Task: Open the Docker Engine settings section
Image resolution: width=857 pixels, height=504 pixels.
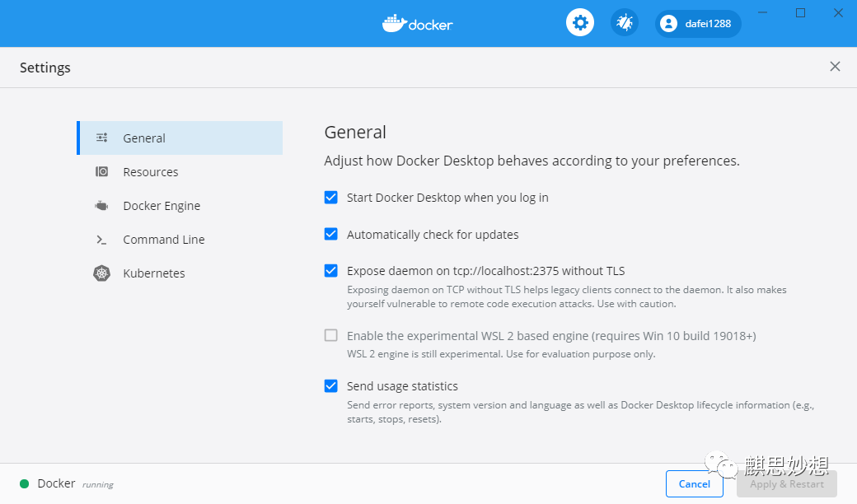Action: (x=180, y=206)
